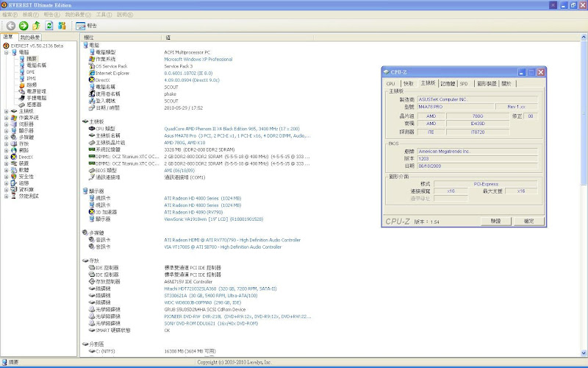
Task: Click the 驗證 (Validate) button in CPU-Z
Action: (495, 222)
